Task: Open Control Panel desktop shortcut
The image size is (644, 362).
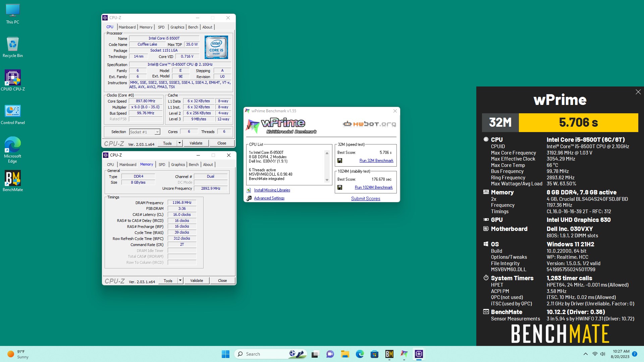Action: click(13, 114)
